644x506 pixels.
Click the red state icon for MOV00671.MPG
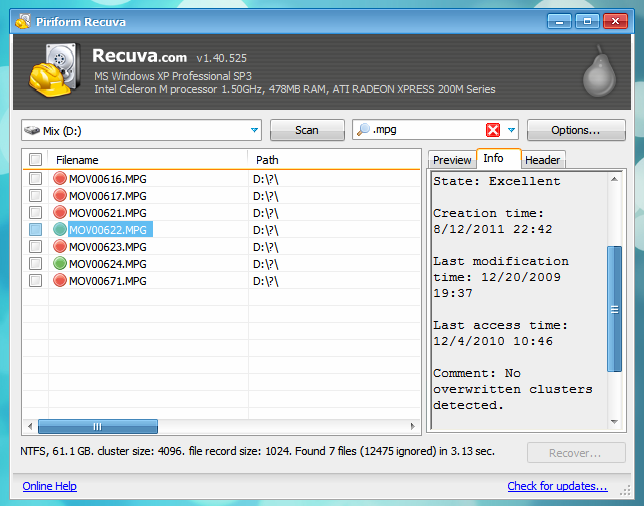[x=60, y=281]
